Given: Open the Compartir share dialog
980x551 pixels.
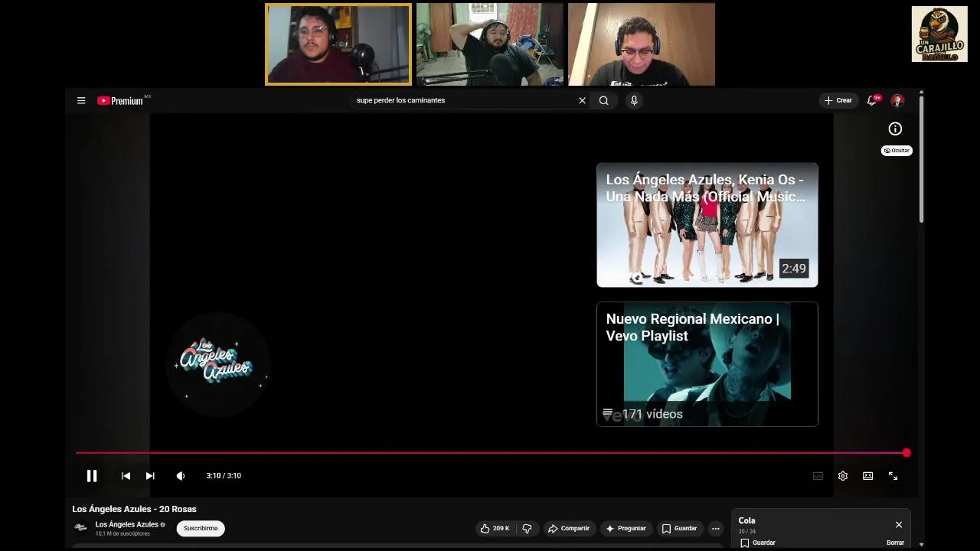Looking at the screenshot, I should click(569, 528).
